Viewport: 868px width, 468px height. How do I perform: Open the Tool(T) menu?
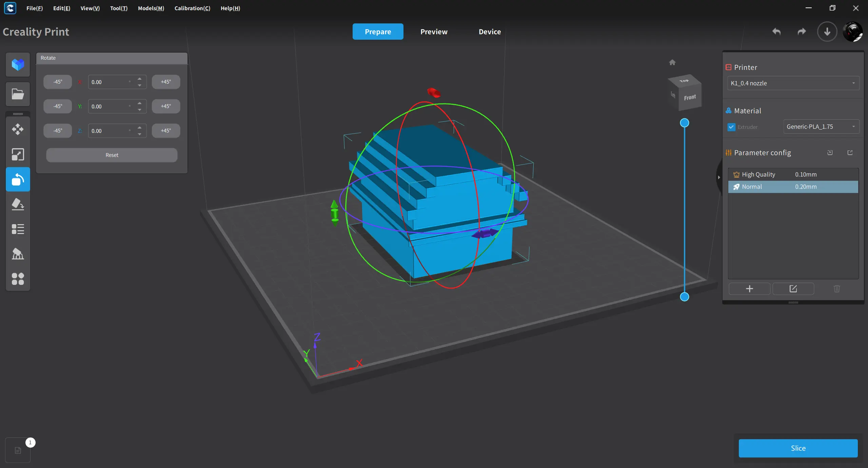[x=119, y=8]
